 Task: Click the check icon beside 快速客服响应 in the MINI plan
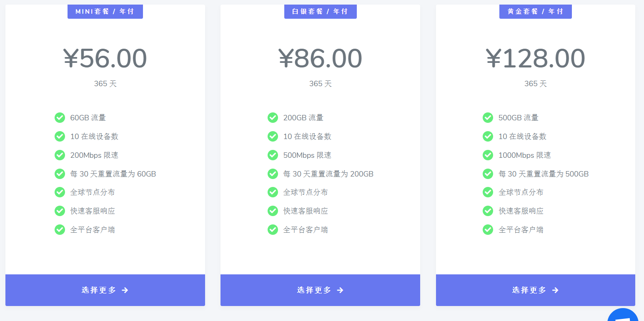pyautogui.click(x=60, y=211)
